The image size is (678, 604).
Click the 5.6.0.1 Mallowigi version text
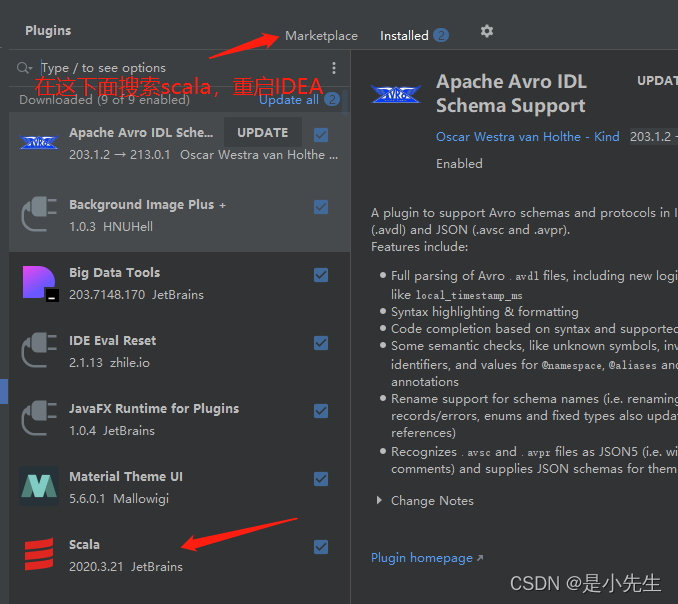point(119,499)
